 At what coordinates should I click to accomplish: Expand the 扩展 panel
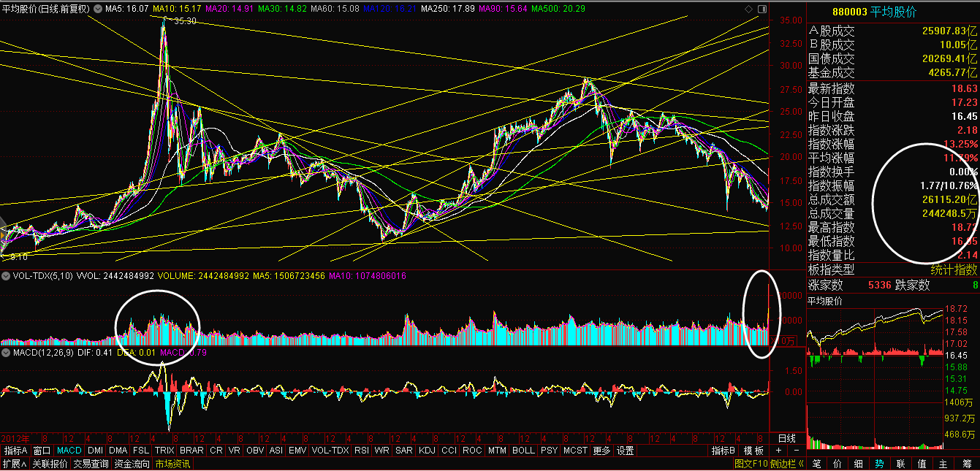[x=14, y=464]
